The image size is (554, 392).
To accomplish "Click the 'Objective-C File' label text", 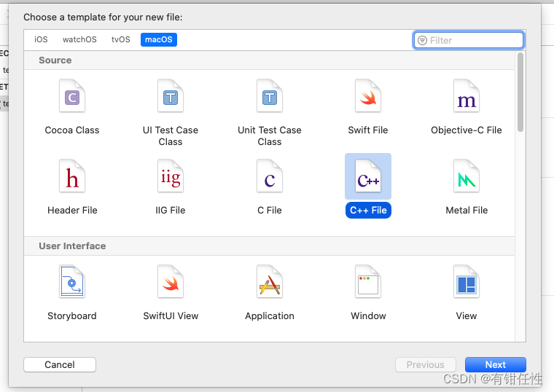I will [467, 130].
